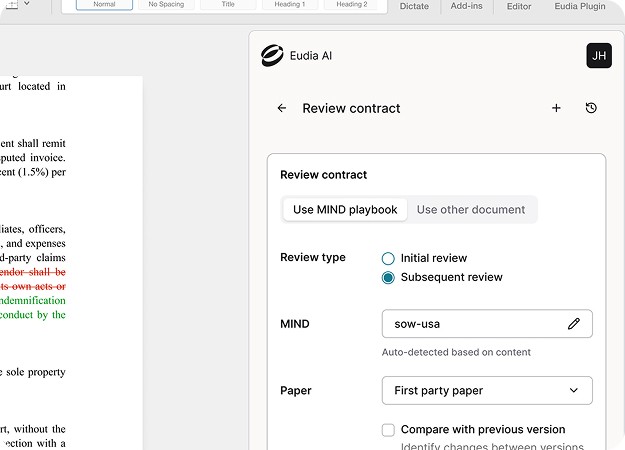
Task: Open the JH user avatar
Action: tap(599, 55)
